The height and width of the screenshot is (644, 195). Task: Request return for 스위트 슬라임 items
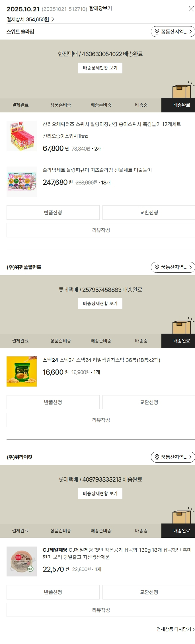pyautogui.click(x=53, y=213)
